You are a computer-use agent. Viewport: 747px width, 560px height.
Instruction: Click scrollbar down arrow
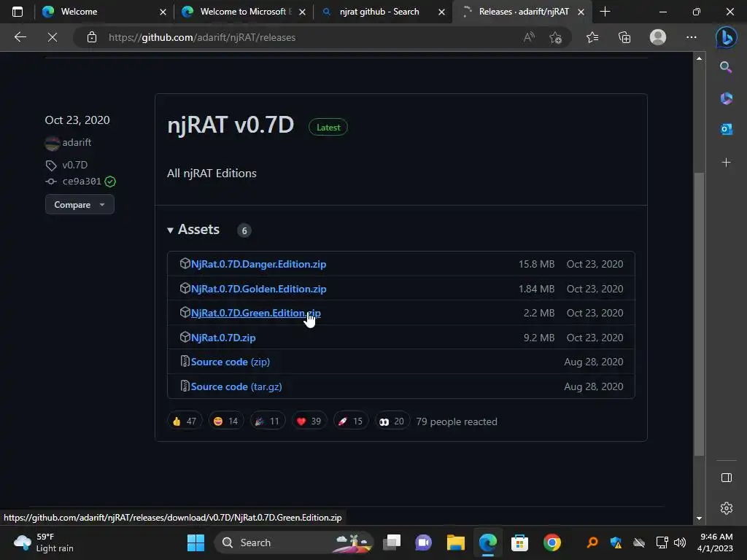pos(699,518)
